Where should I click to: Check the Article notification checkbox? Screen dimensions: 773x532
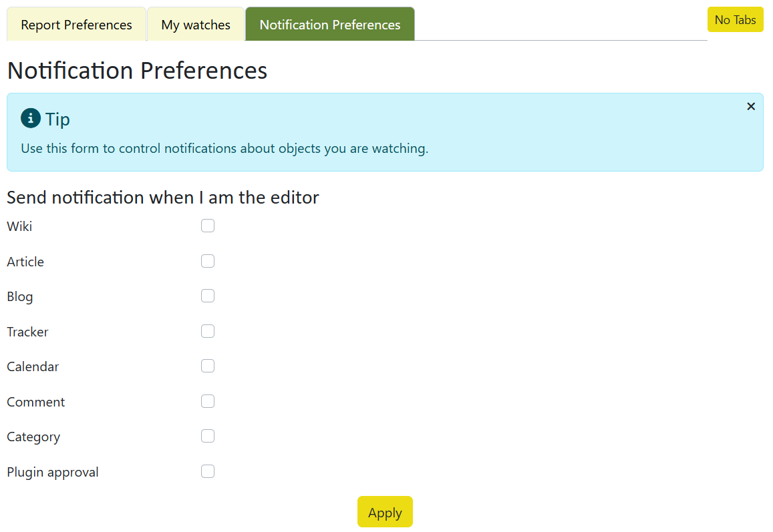click(208, 261)
